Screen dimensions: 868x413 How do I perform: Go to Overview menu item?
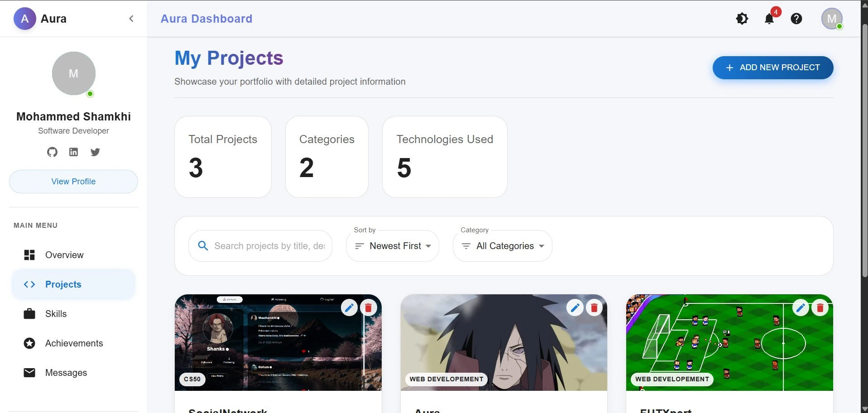pyautogui.click(x=73, y=255)
